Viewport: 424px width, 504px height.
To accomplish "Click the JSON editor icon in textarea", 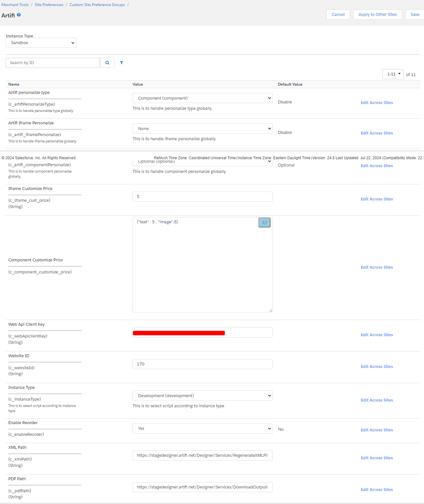I will point(264,223).
